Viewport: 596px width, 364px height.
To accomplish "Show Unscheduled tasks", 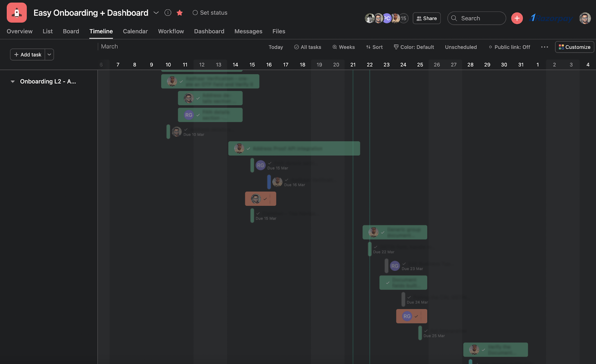I will coord(461,47).
